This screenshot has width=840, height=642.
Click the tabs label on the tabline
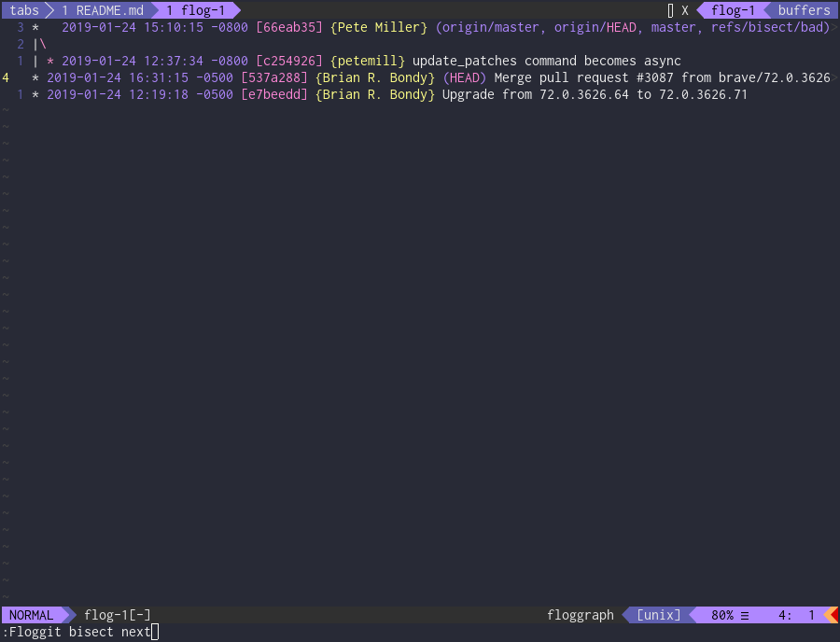point(24,9)
